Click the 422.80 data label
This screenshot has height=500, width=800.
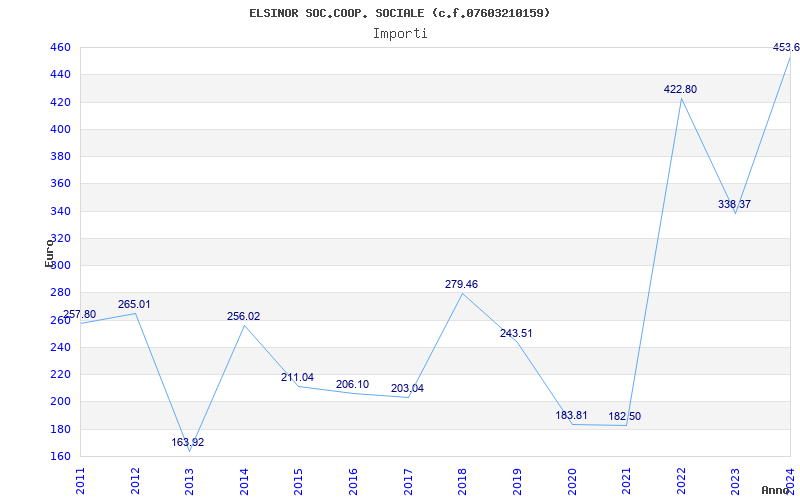[x=680, y=90]
